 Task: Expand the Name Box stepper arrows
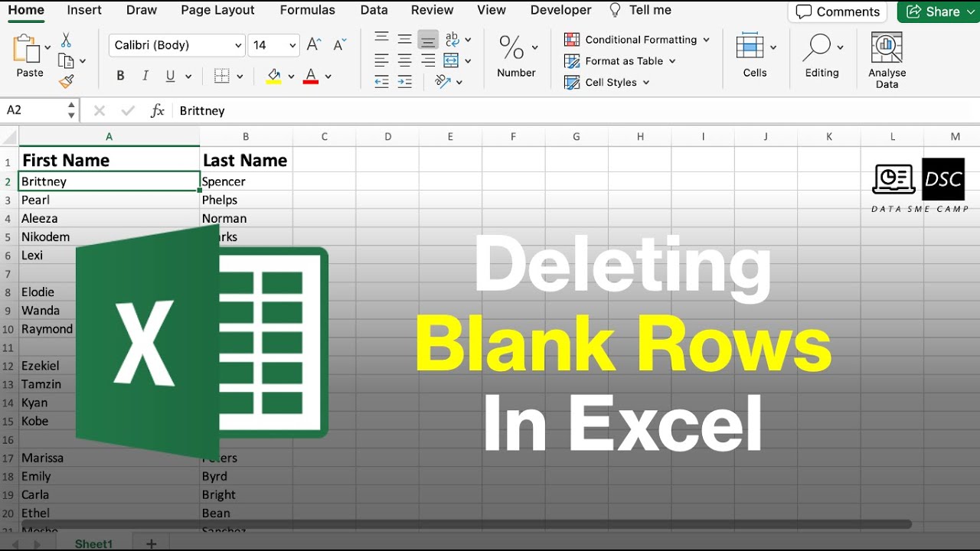coord(71,111)
